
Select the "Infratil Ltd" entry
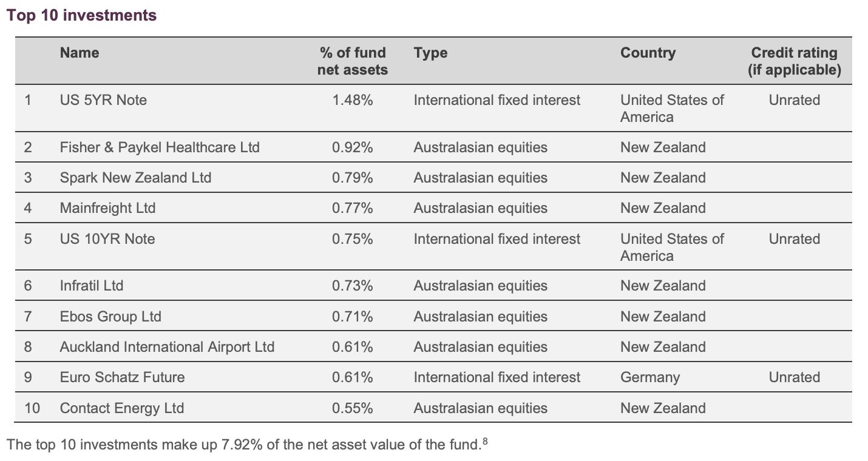point(92,286)
